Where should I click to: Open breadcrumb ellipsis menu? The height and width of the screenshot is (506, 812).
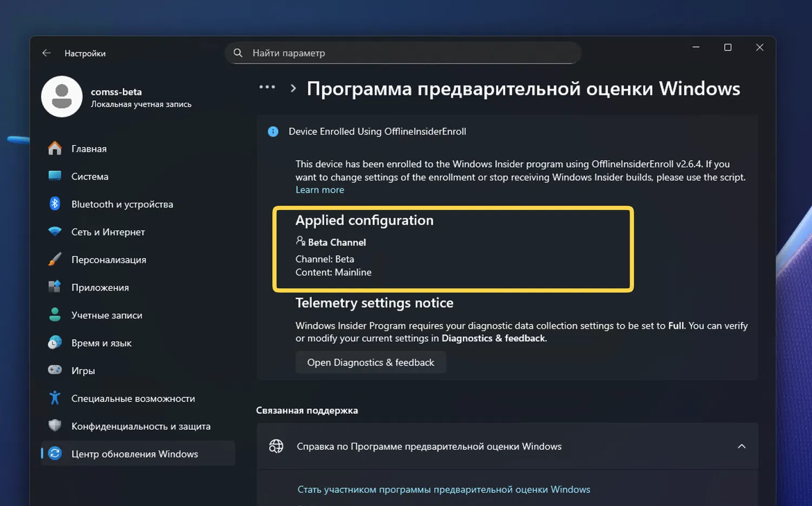[267, 87]
